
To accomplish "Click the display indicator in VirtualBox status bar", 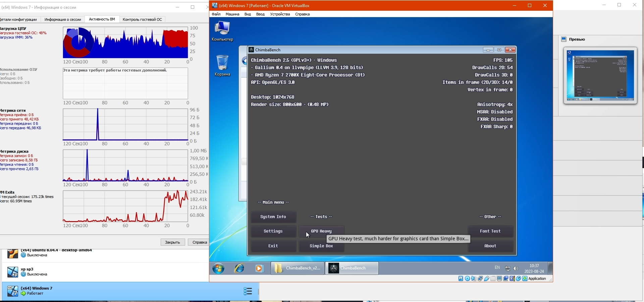I will tap(499, 279).
